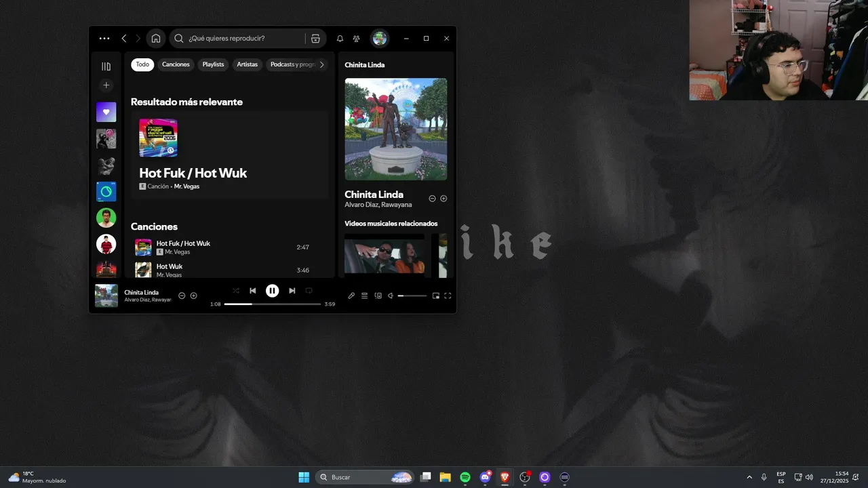Screen dimensions: 868x488
Task: Select the 'Podcasts y programas' filter chip
Action: coord(293,64)
